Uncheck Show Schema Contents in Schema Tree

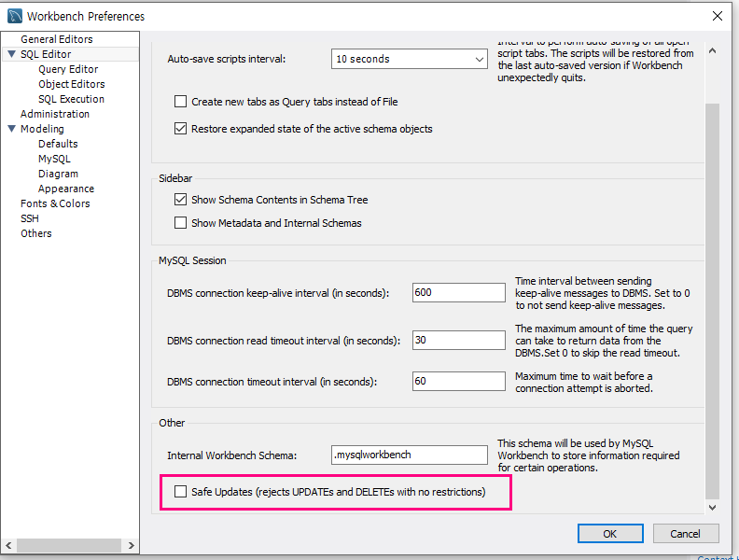180,200
